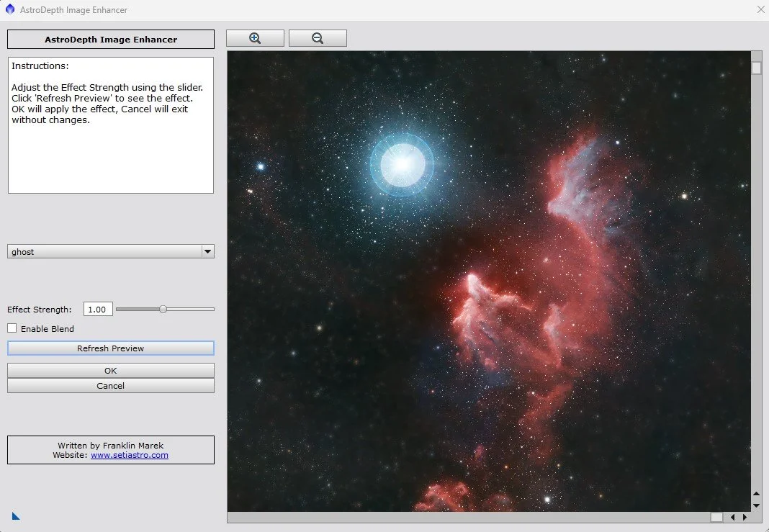Click the Zoom Out magnifier icon
This screenshot has height=532, width=769.
(x=318, y=37)
